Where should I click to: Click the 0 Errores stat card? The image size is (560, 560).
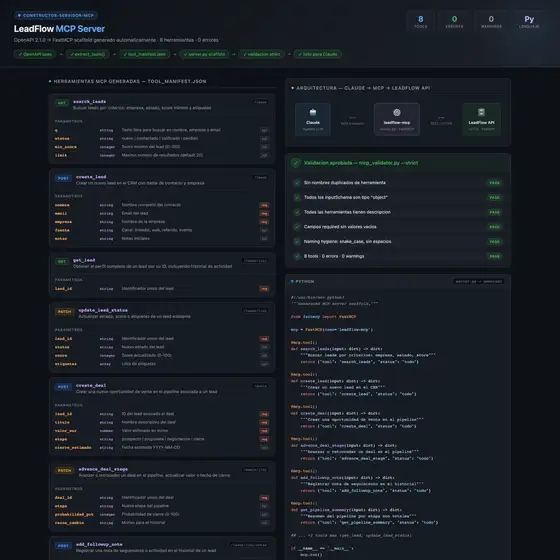point(454,21)
